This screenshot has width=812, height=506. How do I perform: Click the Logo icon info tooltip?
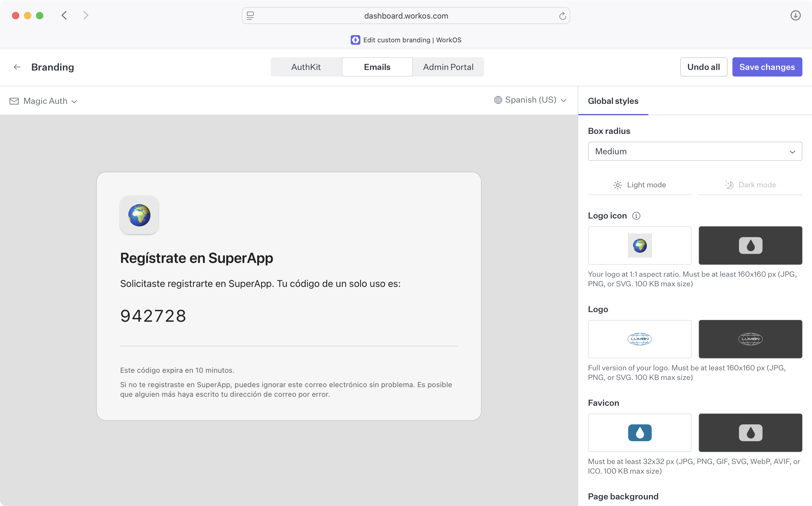pyautogui.click(x=636, y=216)
